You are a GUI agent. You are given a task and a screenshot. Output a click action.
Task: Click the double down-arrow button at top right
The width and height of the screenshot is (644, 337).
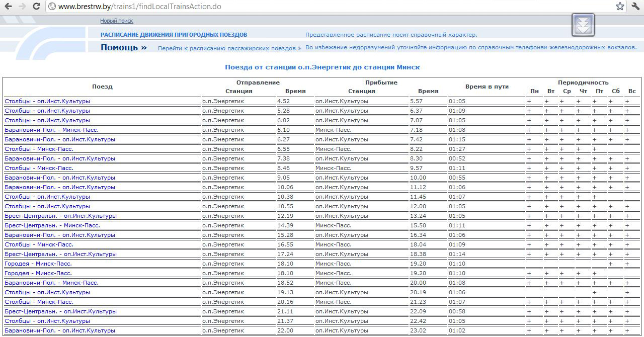(583, 25)
